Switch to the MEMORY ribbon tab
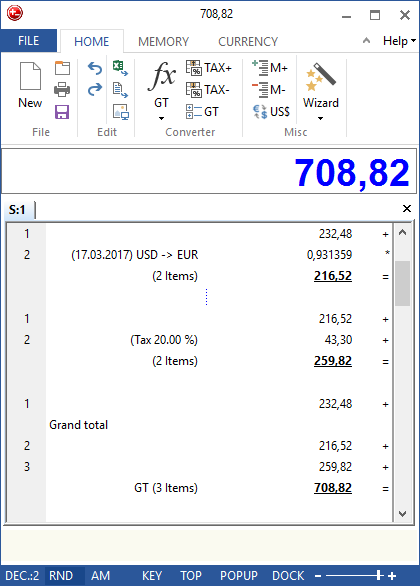Image resolution: width=420 pixels, height=586 pixels. tap(163, 41)
